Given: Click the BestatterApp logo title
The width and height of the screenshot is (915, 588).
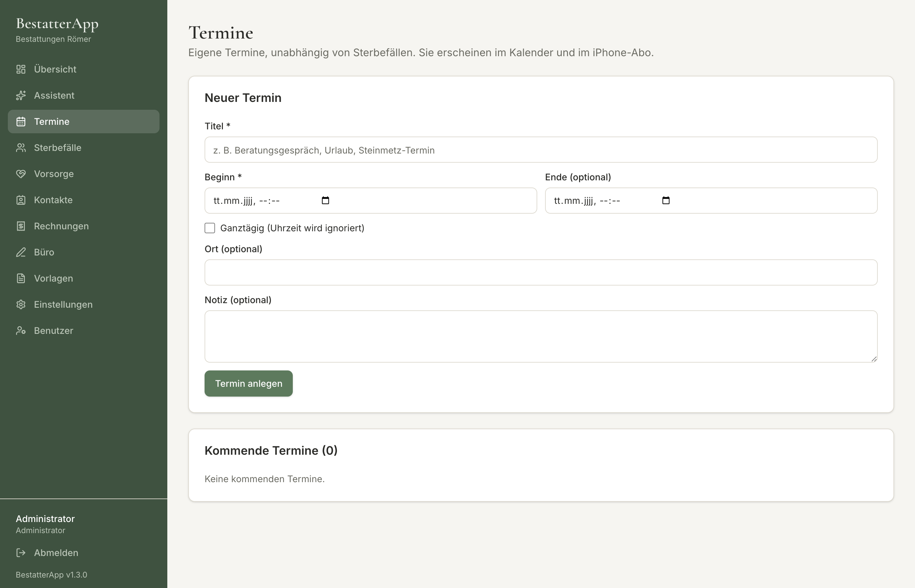Looking at the screenshot, I should pos(57,24).
